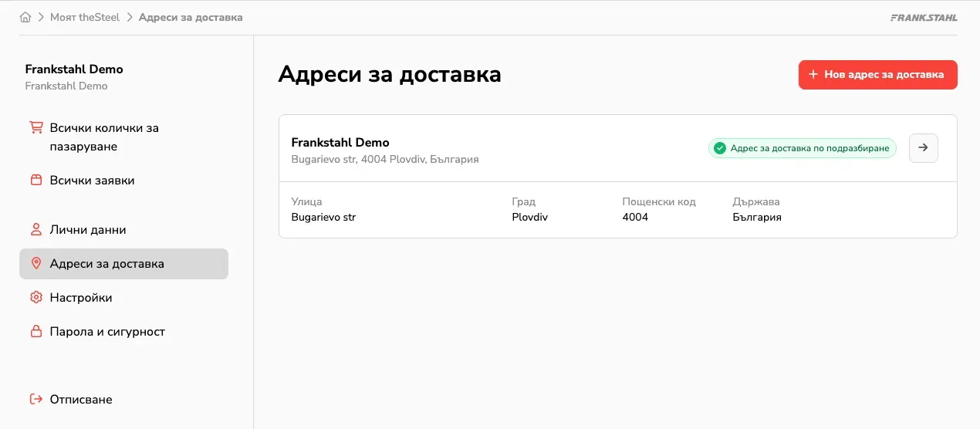The width and height of the screenshot is (980, 429).
Task: Click the street value Bugarievo str
Action: (x=323, y=218)
